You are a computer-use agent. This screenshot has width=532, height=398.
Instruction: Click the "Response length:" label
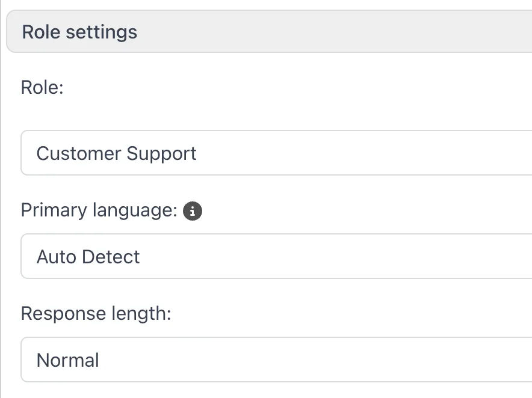click(x=96, y=314)
